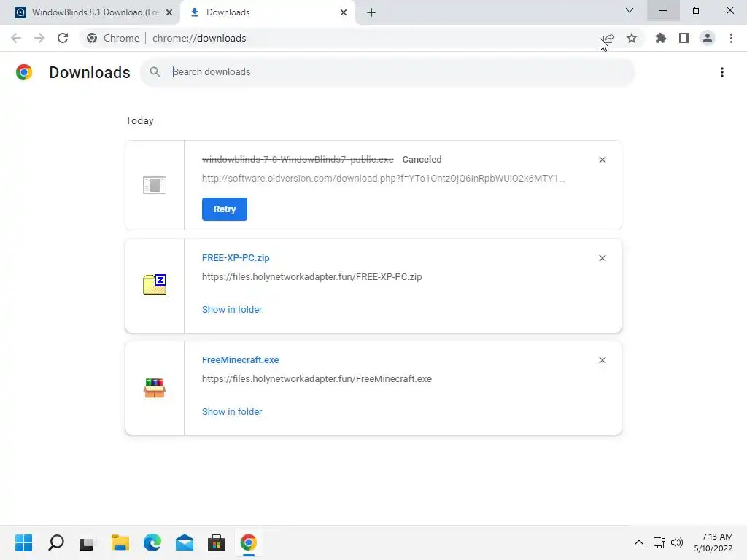
Task: Click the canceled windowblinds file icon
Action: tap(155, 185)
